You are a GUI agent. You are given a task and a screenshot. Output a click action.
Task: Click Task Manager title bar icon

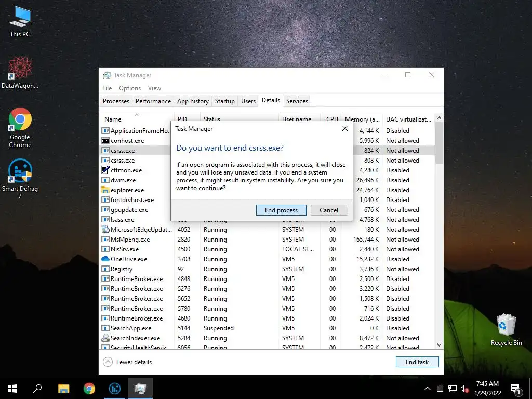click(x=107, y=75)
